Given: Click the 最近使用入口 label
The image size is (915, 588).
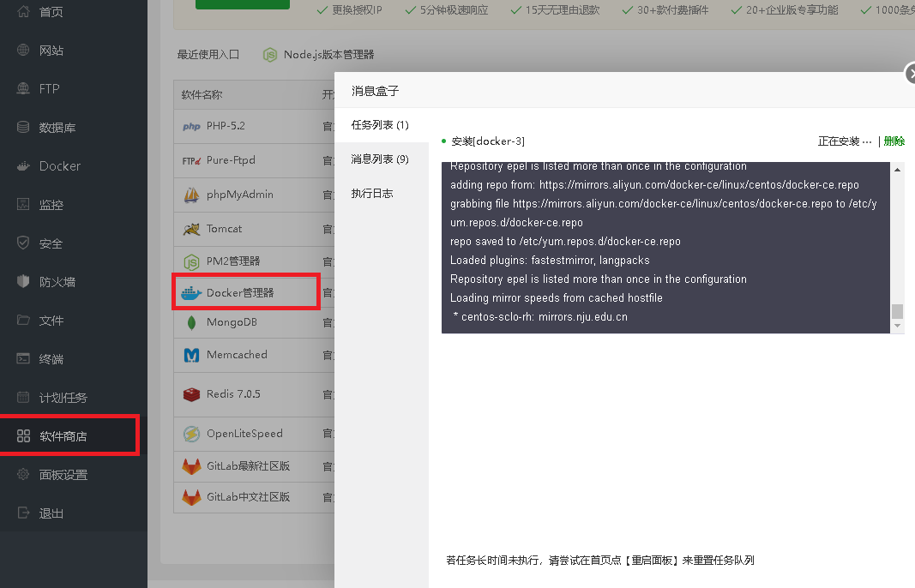Looking at the screenshot, I should tap(208, 55).
